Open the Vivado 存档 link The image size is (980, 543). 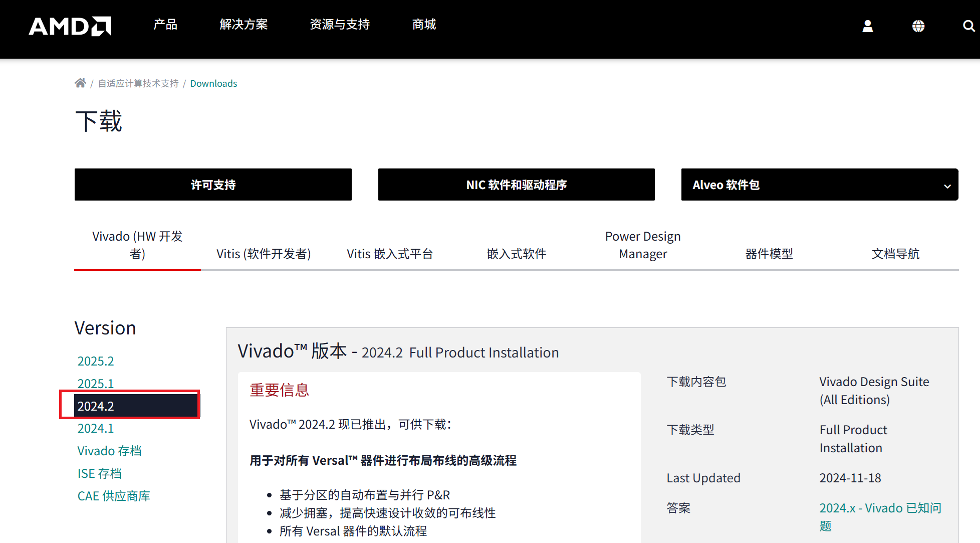coord(109,451)
